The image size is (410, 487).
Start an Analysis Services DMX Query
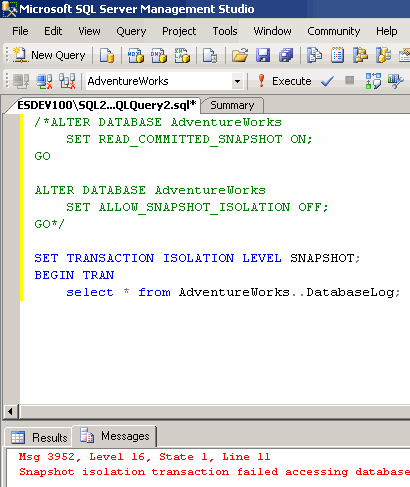[x=159, y=55]
